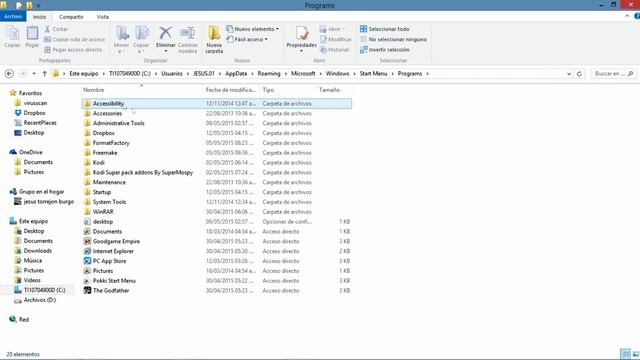Click the Cortar scissors option
The image size is (640, 360).
[56, 29]
